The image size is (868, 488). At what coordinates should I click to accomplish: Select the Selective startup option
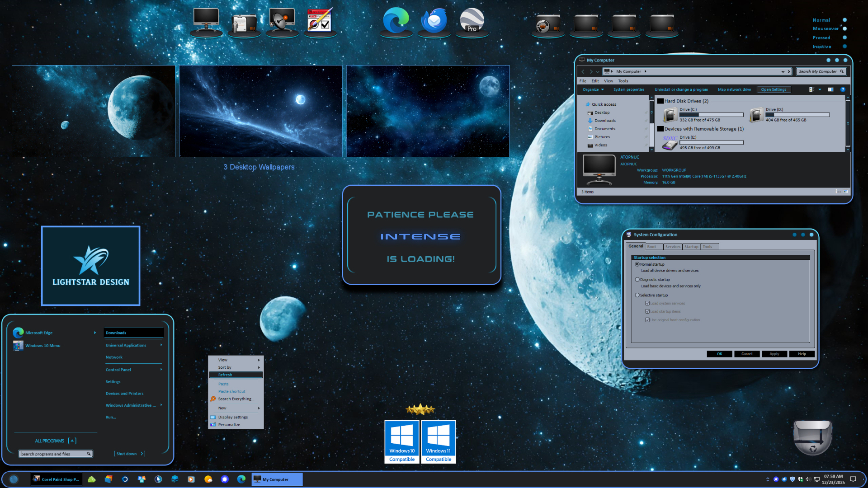(x=637, y=295)
